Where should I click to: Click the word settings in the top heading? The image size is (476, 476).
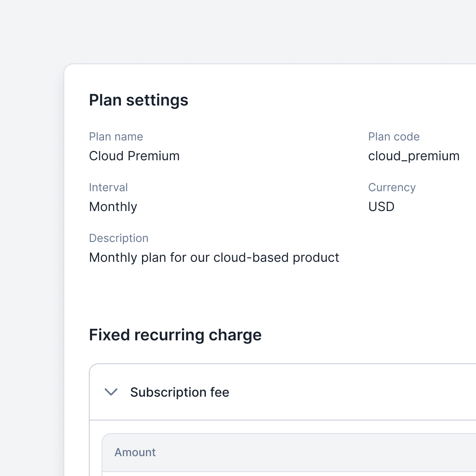[157, 100]
